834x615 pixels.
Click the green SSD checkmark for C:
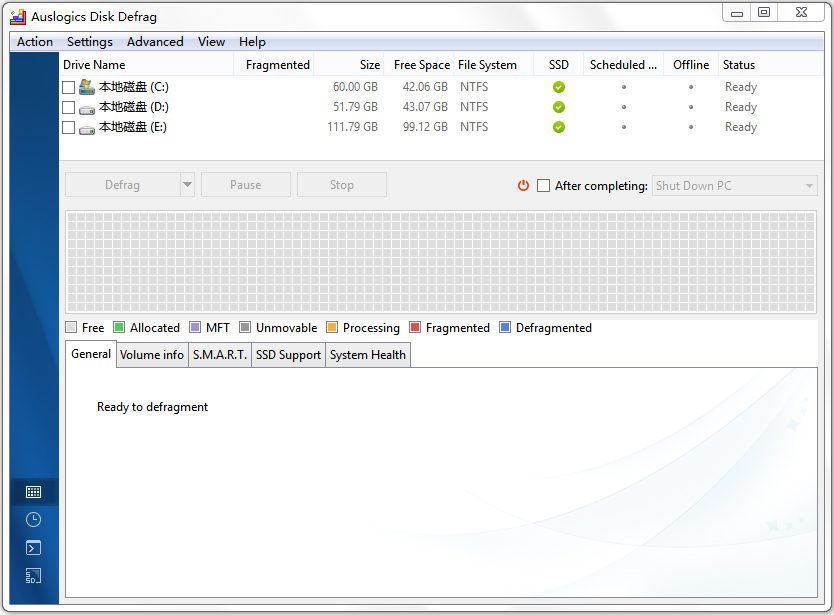[x=558, y=87]
